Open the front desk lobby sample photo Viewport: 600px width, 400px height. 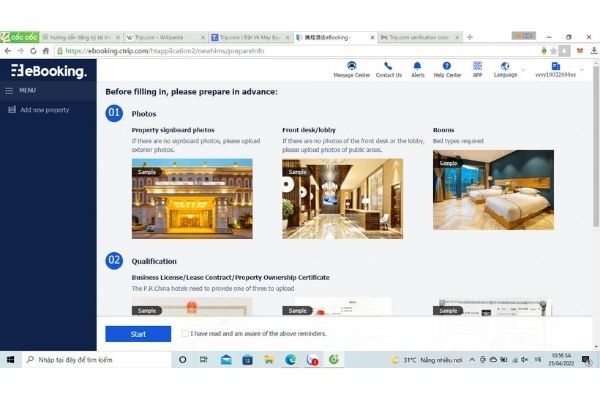[x=342, y=199]
